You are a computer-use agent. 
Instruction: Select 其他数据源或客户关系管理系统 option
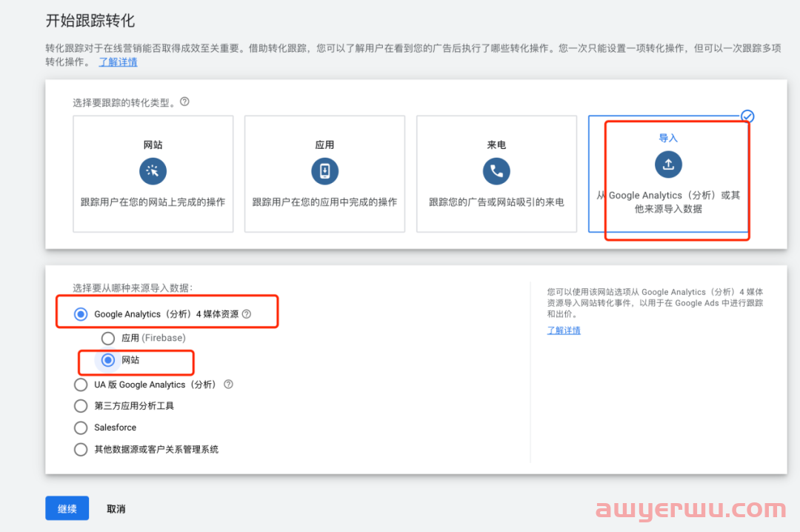[81, 449]
